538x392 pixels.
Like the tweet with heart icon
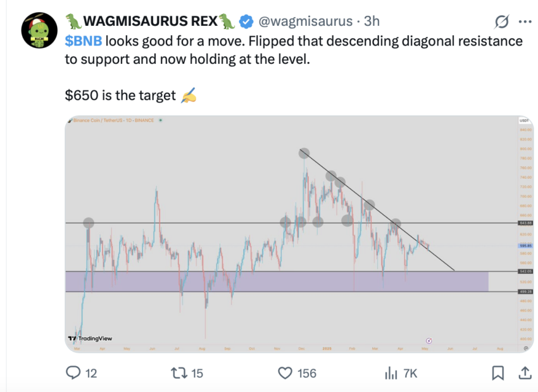pyautogui.click(x=285, y=373)
